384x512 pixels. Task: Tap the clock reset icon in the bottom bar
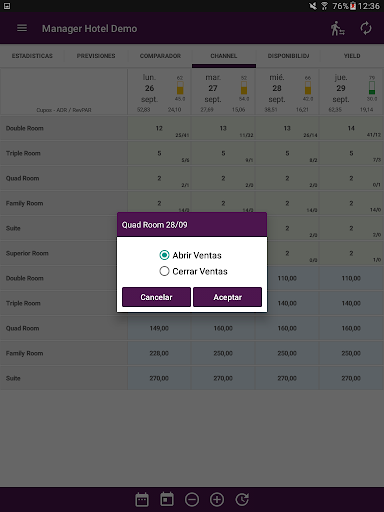242,499
